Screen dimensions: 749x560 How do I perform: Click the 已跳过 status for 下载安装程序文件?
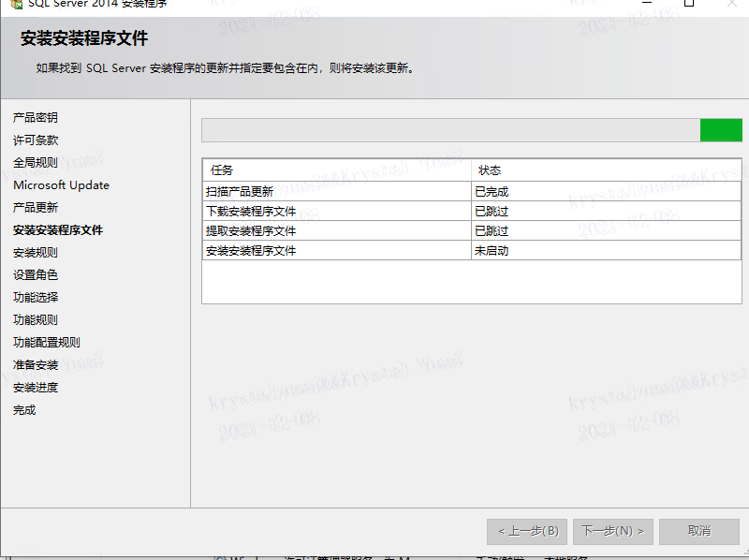point(606,212)
